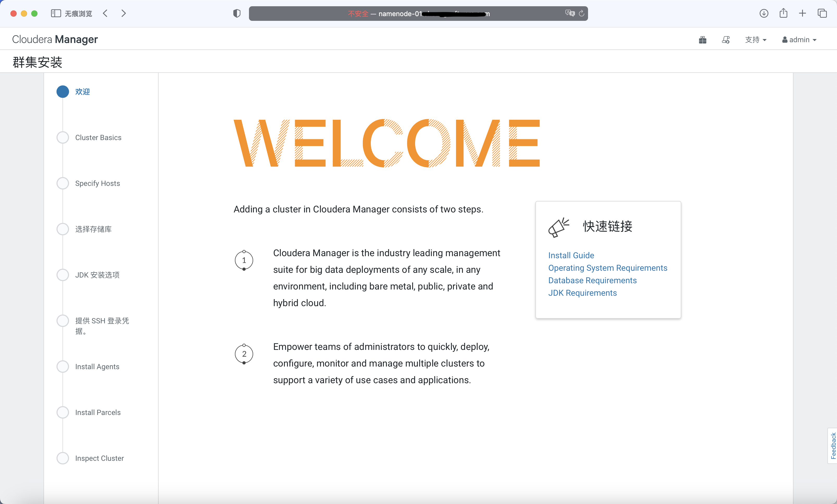Select the Install Parcels step

98,412
